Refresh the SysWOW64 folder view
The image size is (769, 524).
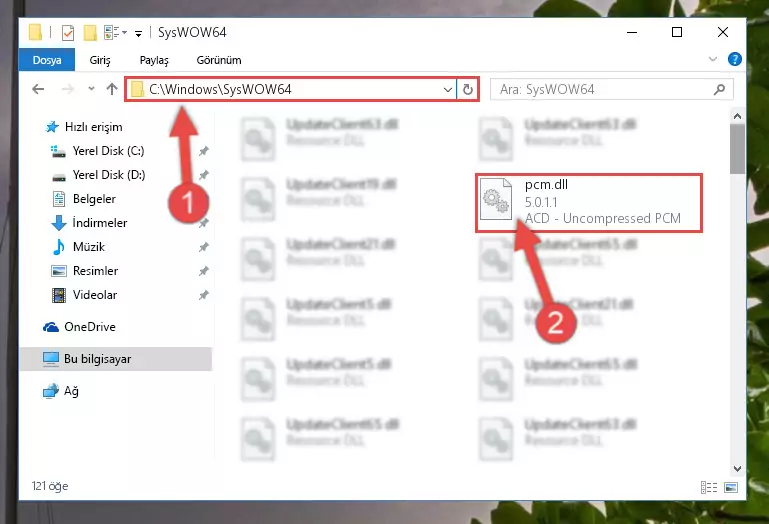pyautogui.click(x=468, y=89)
